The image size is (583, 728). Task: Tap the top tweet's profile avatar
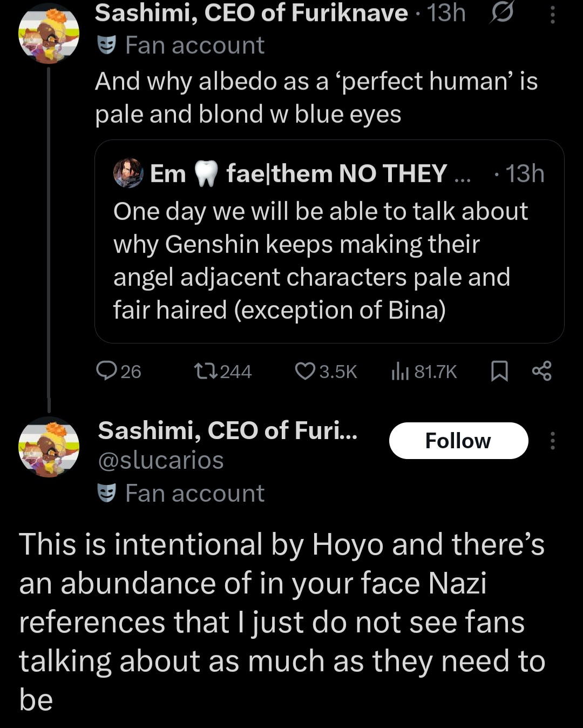click(49, 33)
